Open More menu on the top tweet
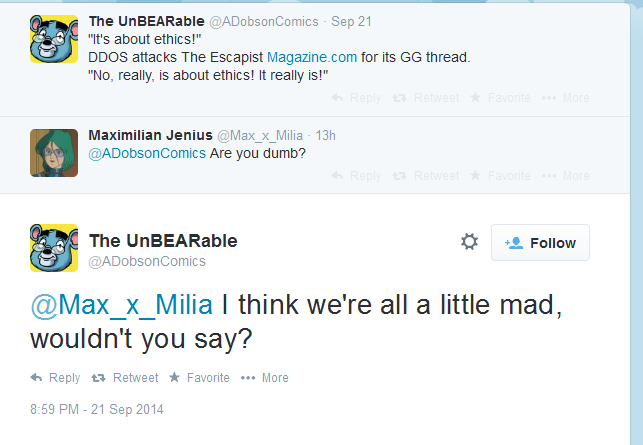 tap(565, 98)
